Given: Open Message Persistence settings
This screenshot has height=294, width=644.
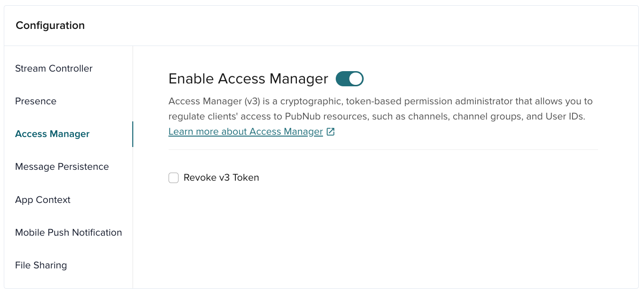Looking at the screenshot, I should (x=62, y=166).
